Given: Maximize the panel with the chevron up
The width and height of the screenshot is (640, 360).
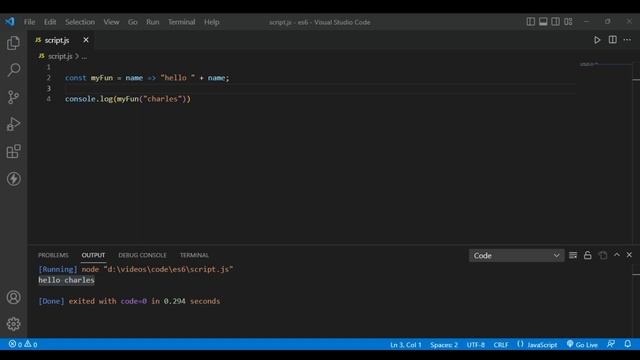Looking at the screenshot, I should [617, 255].
